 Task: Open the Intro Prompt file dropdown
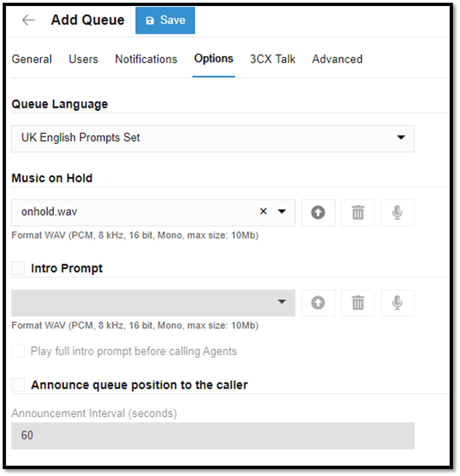[x=282, y=303]
